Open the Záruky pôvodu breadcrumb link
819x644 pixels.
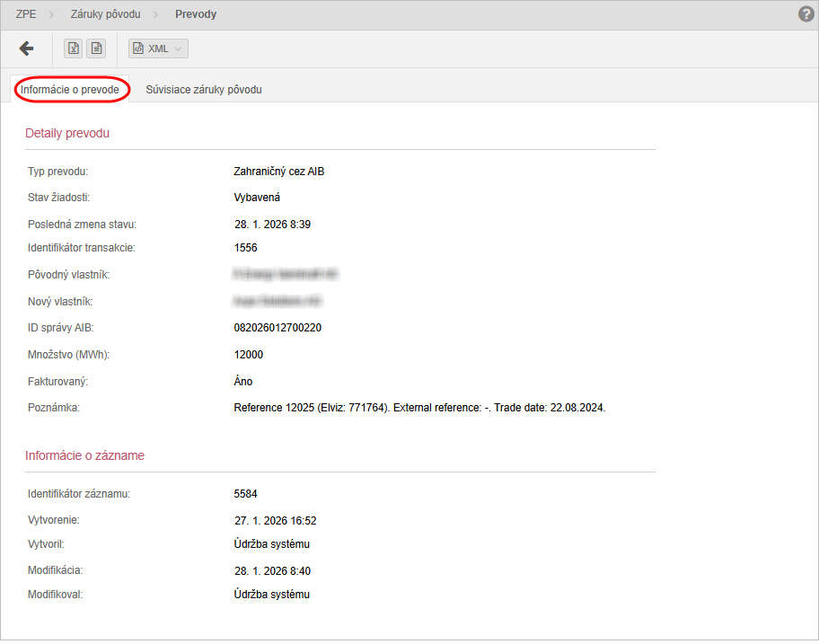tap(105, 14)
